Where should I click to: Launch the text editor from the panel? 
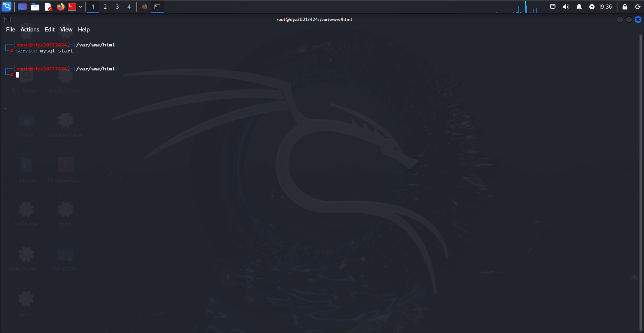click(48, 7)
